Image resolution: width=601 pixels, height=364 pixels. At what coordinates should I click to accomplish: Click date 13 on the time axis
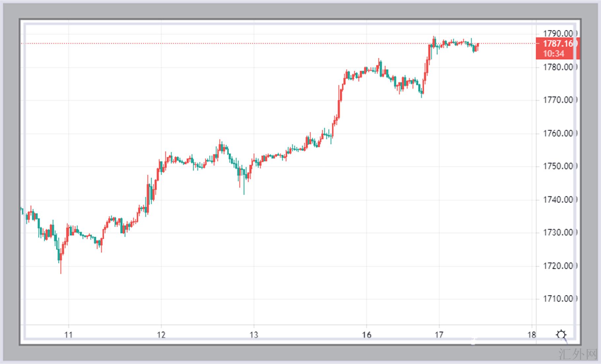(254, 335)
